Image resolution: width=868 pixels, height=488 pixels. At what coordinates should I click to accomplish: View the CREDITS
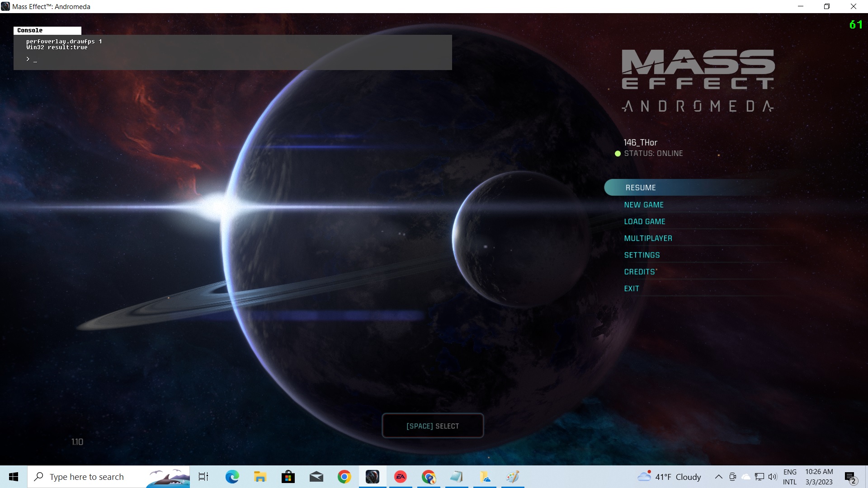tap(640, 272)
